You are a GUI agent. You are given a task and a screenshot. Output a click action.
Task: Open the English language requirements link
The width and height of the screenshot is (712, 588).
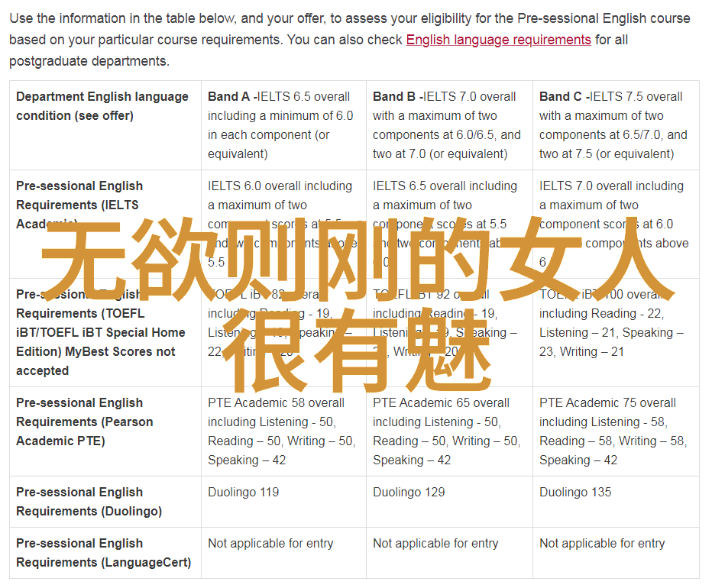click(498, 40)
